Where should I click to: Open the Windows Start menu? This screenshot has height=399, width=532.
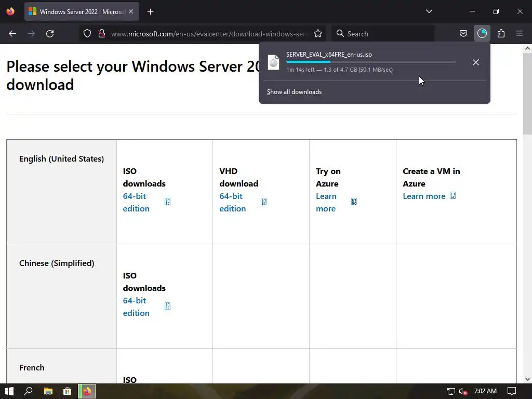pyautogui.click(x=9, y=391)
